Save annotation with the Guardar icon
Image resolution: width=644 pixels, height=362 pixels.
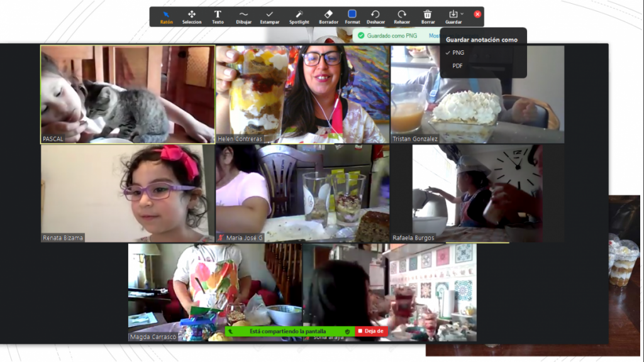point(452,15)
